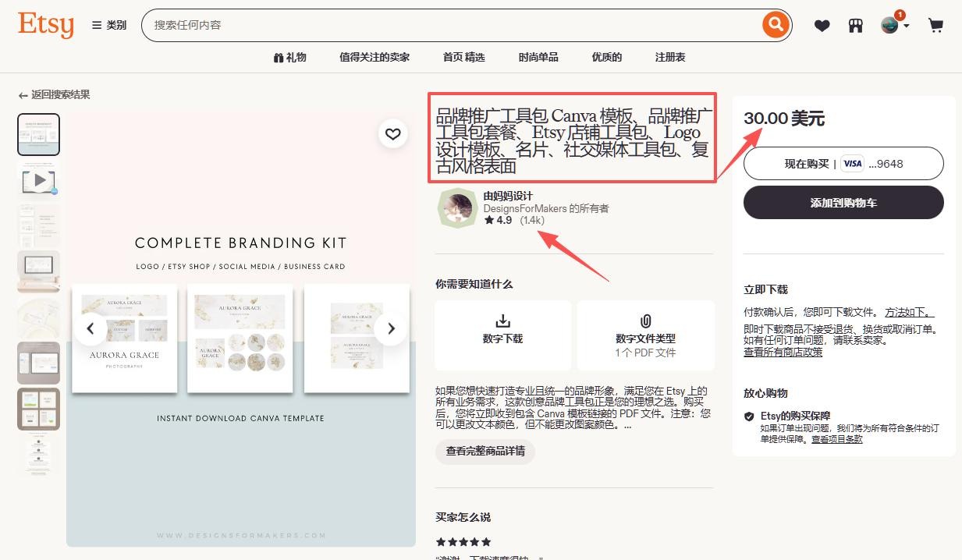Viewport: 962px width, 560px height.
Task: Click 查看完整商品详情 button
Action: coord(485,451)
